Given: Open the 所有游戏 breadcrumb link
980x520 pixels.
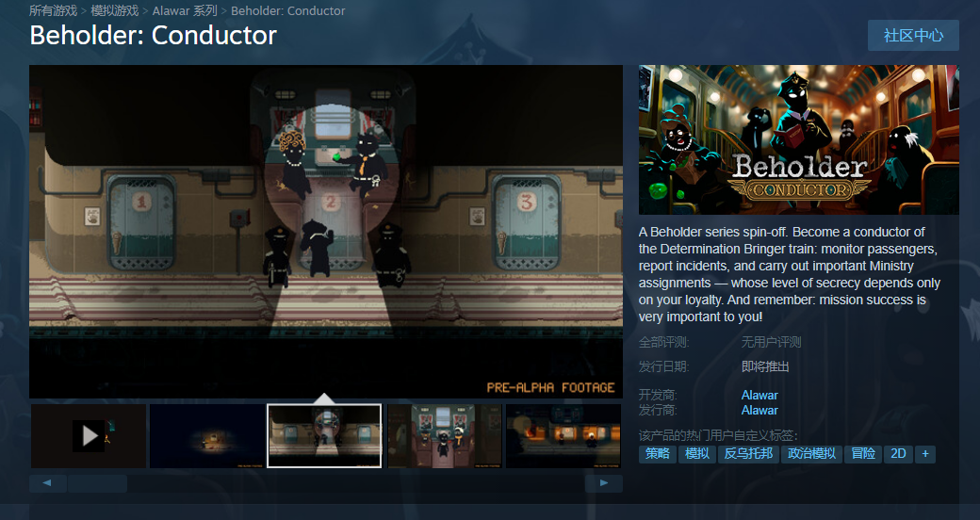Looking at the screenshot, I should [53, 10].
